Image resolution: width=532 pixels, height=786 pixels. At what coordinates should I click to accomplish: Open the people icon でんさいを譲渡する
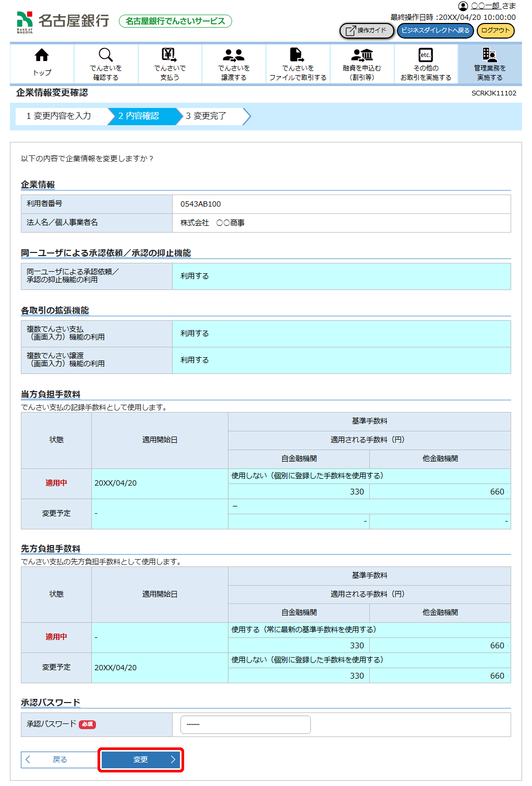[x=234, y=55]
